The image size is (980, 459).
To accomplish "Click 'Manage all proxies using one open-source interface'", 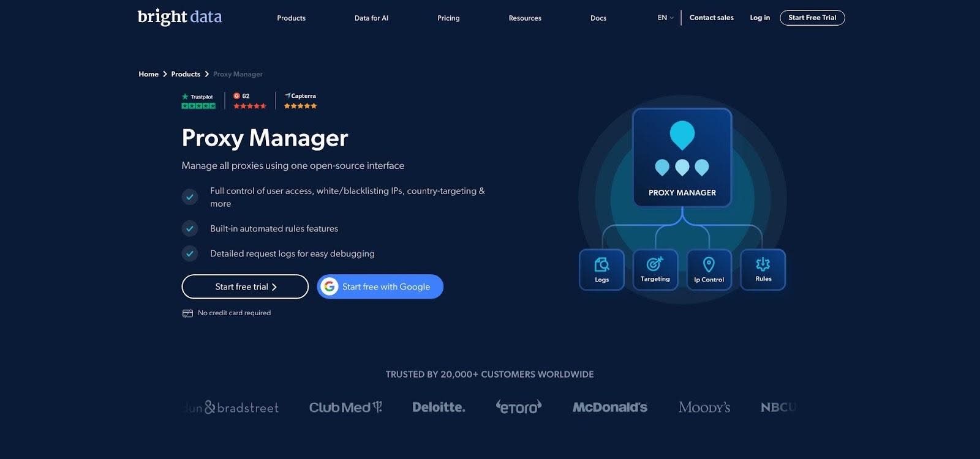I will coord(293,166).
